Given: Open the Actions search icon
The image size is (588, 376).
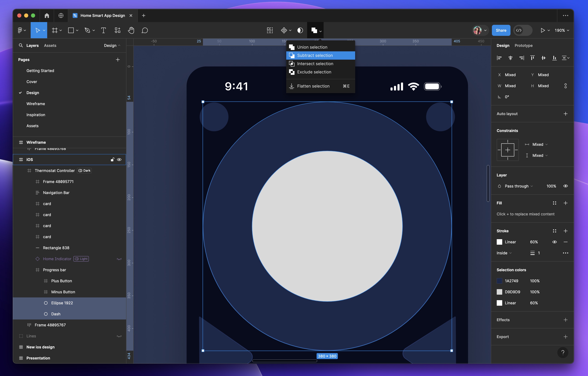Looking at the screenshot, I should pos(270,30).
